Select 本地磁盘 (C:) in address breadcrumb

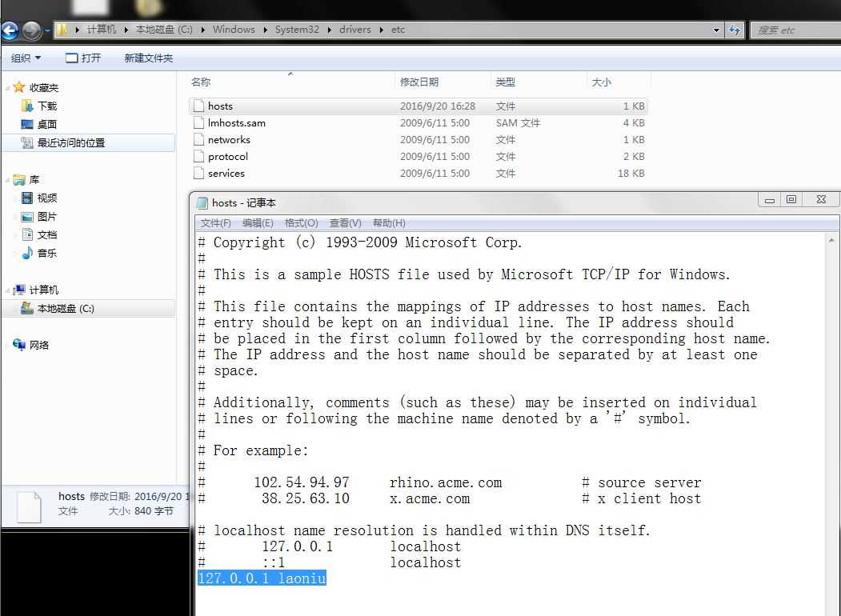[x=163, y=30]
